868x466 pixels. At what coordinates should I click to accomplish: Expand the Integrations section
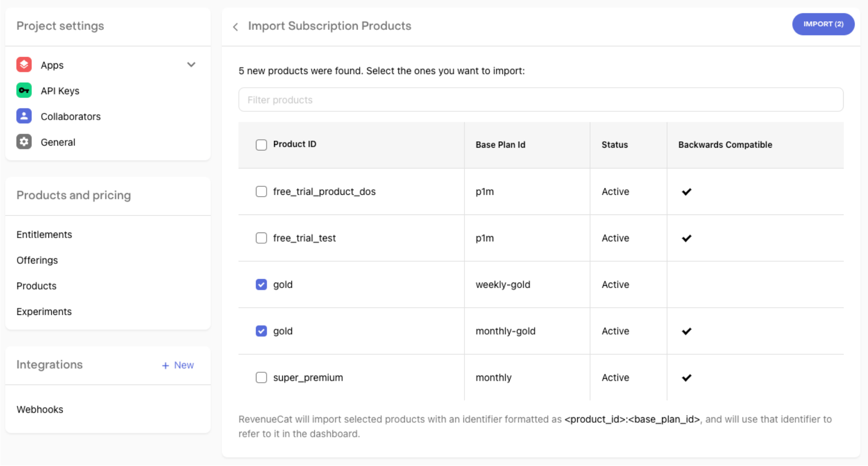[x=50, y=364]
